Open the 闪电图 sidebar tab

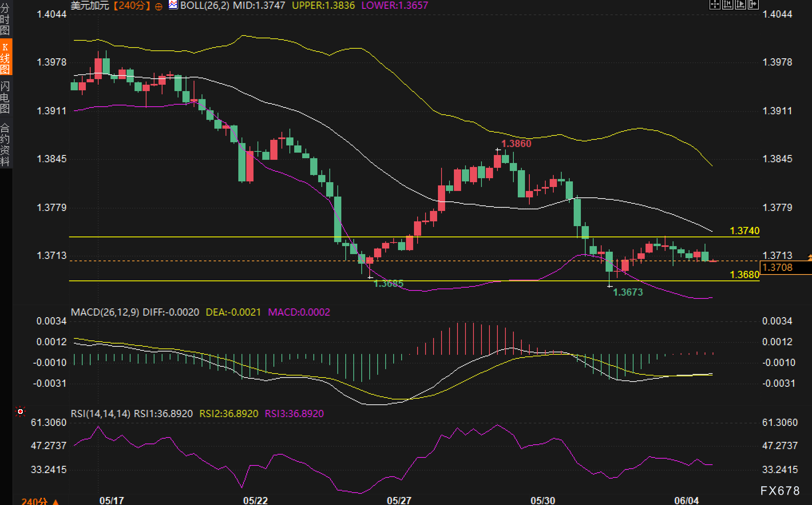coord(5,97)
